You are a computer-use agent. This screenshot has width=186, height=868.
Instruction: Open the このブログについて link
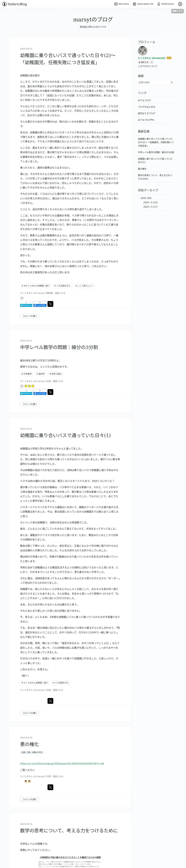[147, 66]
